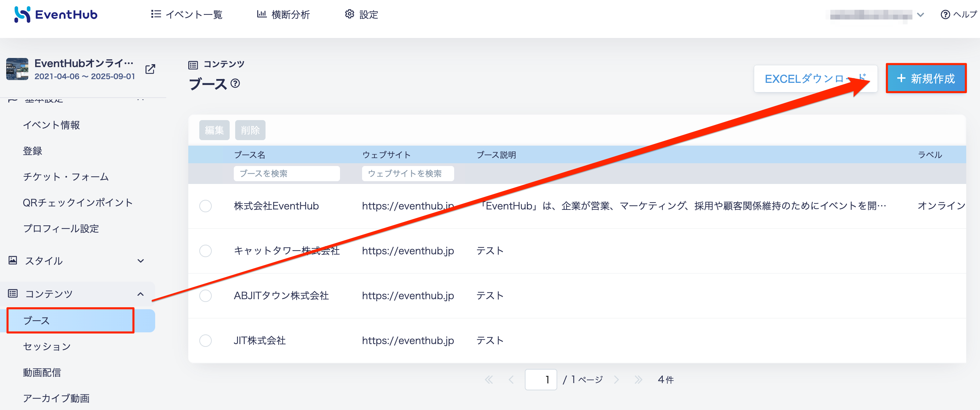Screen dimensions: 980x410
Task: Click the JIT株式会社 website URL
Action: point(408,341)
